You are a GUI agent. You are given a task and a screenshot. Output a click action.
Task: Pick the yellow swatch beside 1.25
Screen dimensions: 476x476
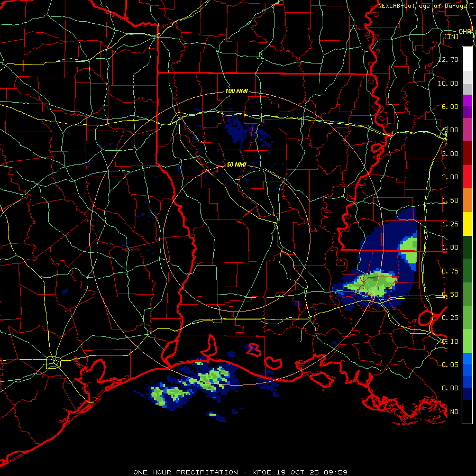[467, 224]
